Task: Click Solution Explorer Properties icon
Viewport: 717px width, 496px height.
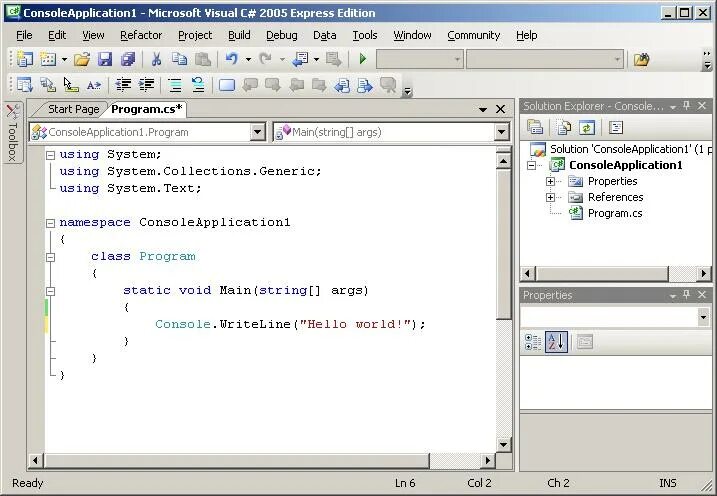Action: [x=535, y=128]
